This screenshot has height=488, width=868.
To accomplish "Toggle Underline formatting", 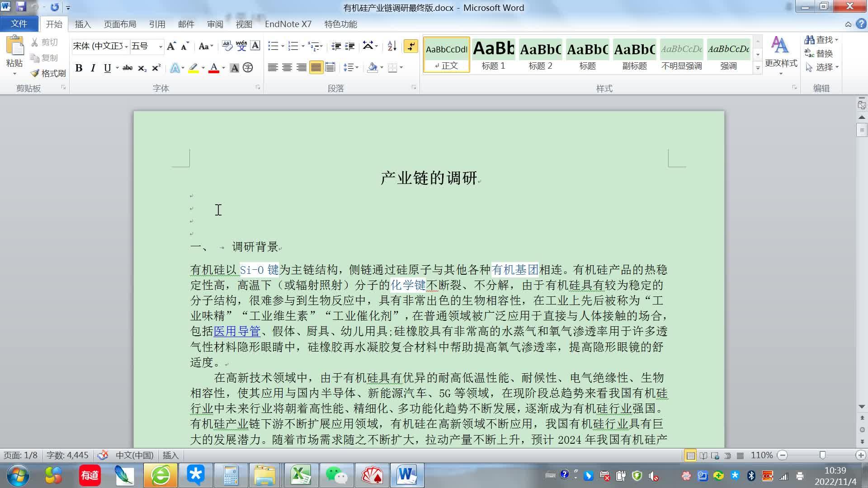I will [x=107, y=68].
